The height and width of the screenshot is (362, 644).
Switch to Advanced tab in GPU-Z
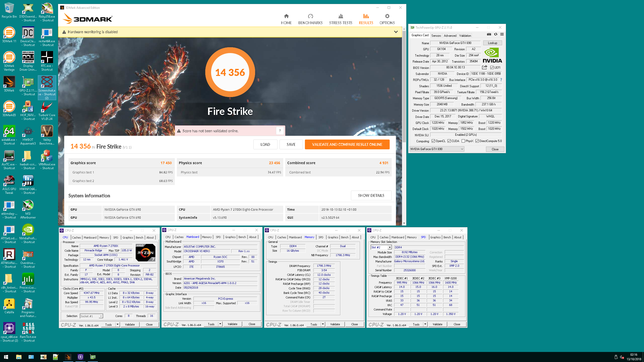pos(450,35)
